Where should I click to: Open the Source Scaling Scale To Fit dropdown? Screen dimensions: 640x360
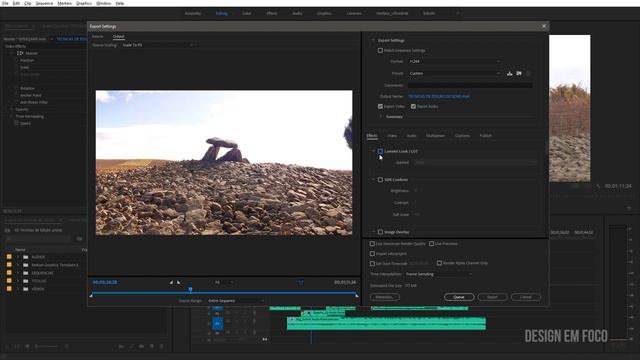click(x=157, y=45)
